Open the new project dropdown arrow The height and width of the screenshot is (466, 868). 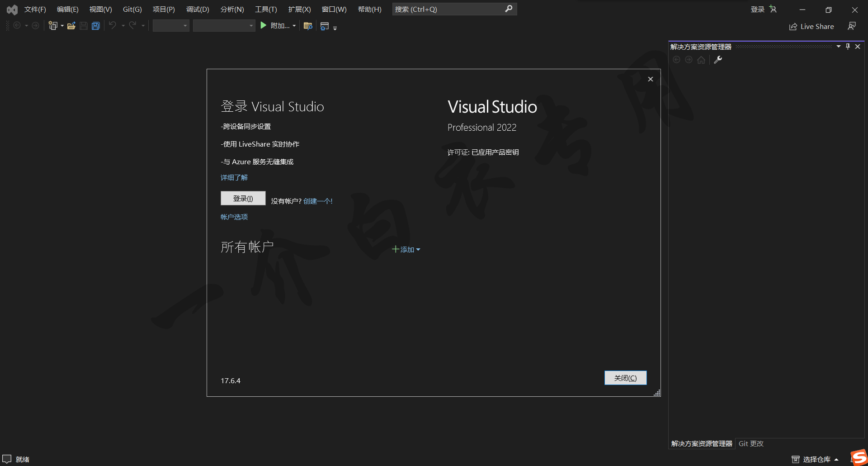click(62, 26)
